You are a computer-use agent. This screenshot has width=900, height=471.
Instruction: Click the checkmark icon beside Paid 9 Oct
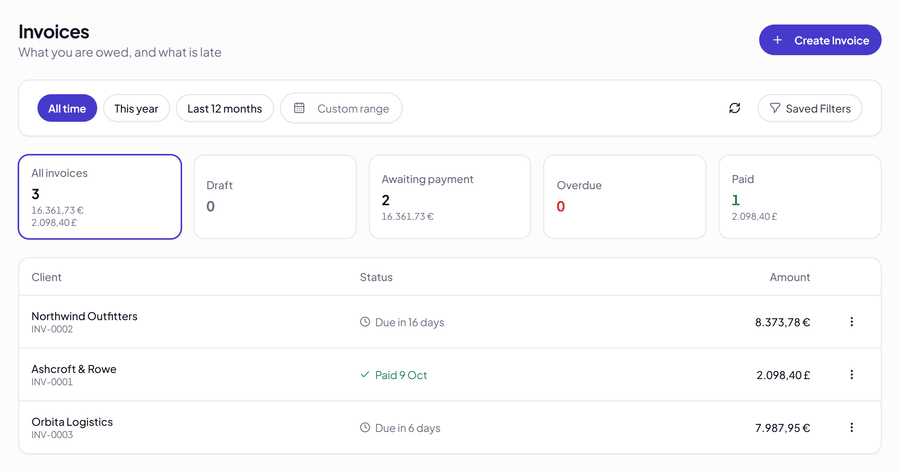pyautogui.click(x=364, y=375)
